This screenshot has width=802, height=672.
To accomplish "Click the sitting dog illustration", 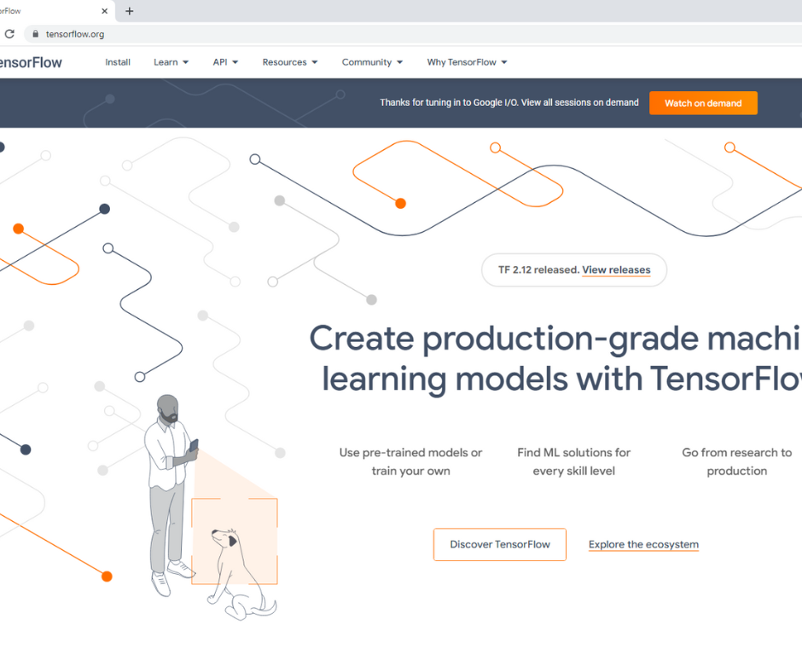I will tap(242, 574).
